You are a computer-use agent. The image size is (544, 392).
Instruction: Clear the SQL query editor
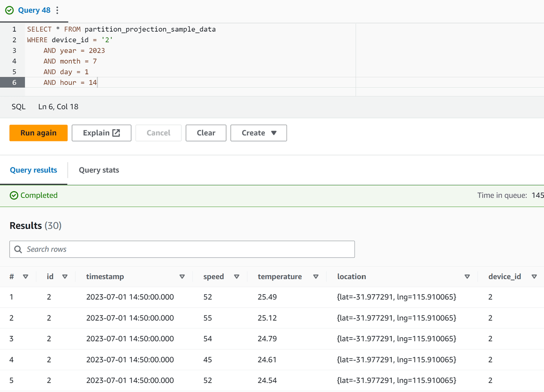click(206, 132)
